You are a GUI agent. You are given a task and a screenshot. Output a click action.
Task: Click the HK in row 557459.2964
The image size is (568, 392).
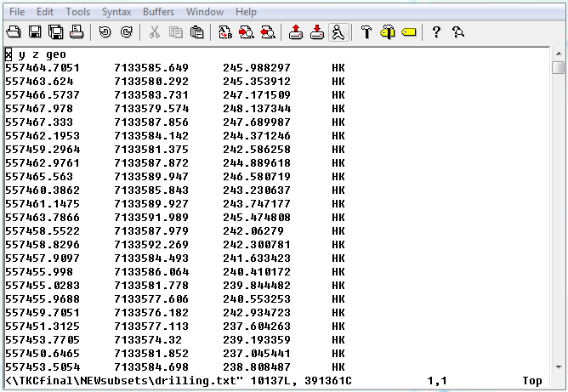pyautogui.click(x=338, y=150)
